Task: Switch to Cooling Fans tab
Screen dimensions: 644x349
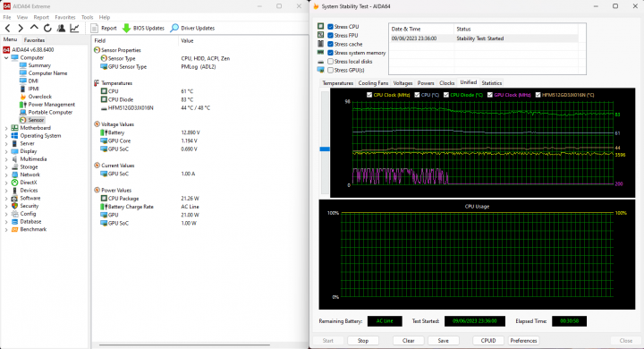Action: tap(373, 83)
